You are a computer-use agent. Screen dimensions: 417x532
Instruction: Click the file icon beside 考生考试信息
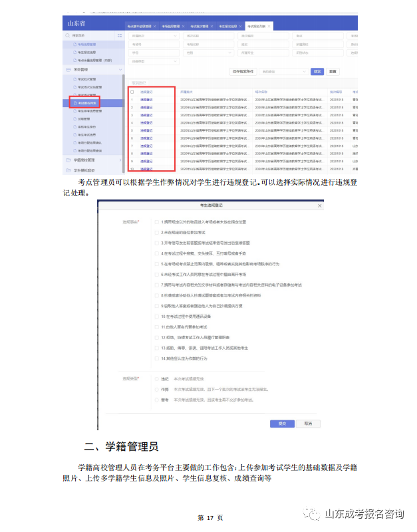coord(75,135)
